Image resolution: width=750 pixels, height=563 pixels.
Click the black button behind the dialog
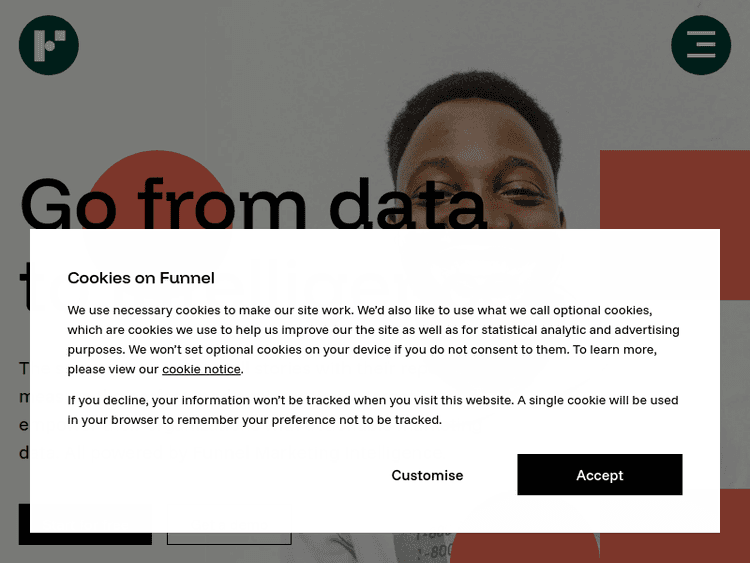(85, 539)
